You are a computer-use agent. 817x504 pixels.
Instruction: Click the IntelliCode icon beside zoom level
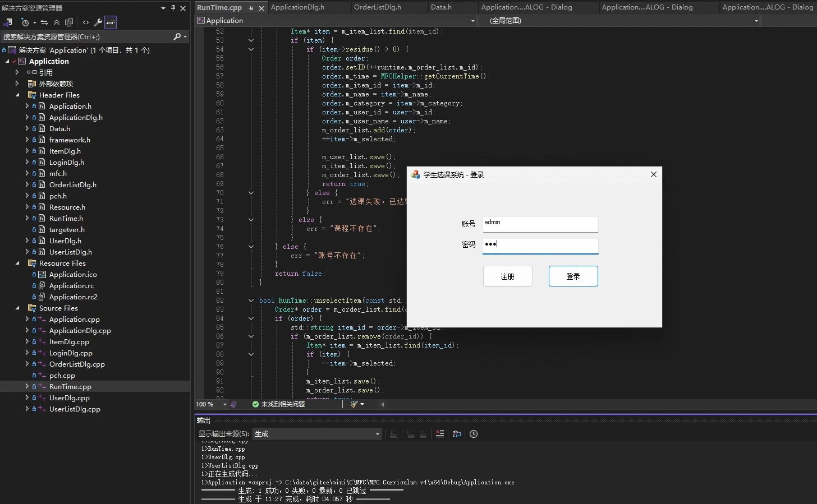(234, 404)
